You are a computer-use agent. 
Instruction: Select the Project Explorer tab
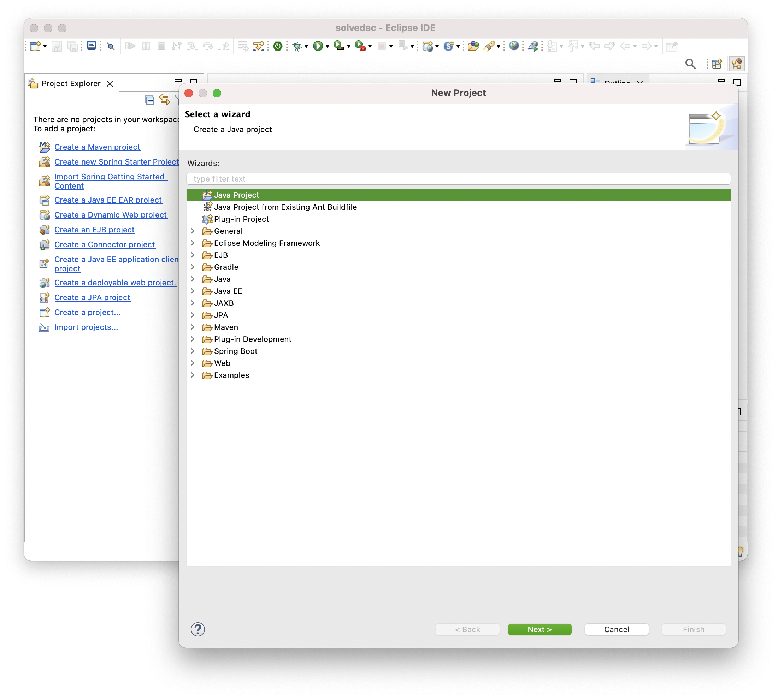click(x=70, y=83)
